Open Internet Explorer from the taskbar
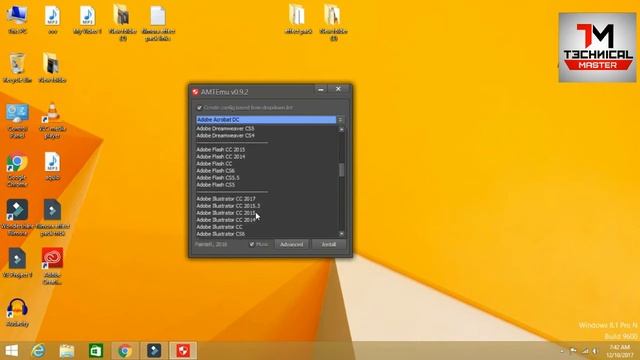The height and width of the screenshot is (360, 640). [x=39, y=351]
